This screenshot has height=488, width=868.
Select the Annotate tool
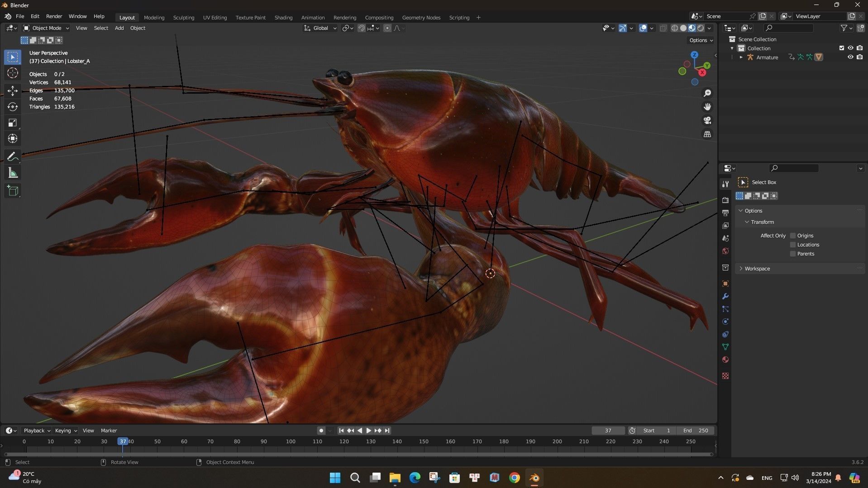point(13,156)
